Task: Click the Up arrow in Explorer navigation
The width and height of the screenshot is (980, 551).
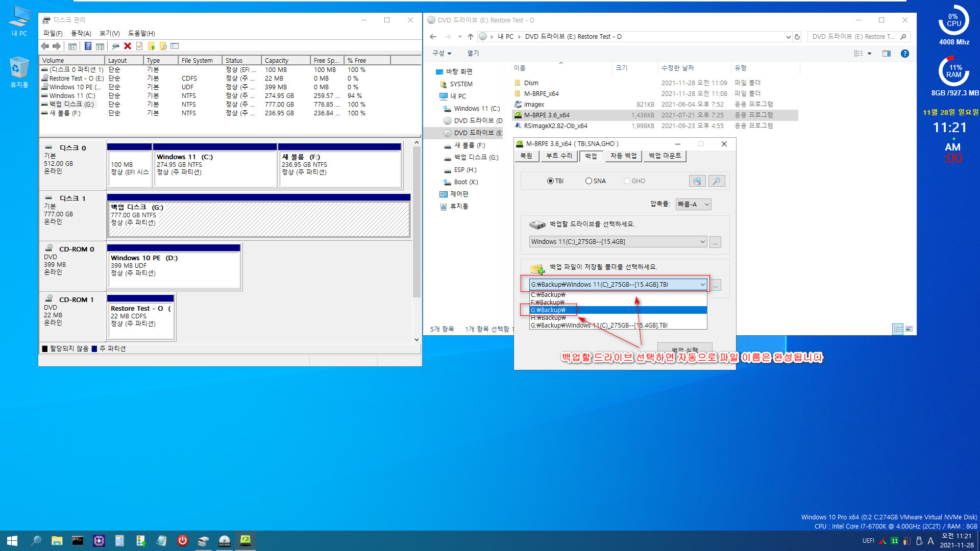Action: [x=471, y=37]
